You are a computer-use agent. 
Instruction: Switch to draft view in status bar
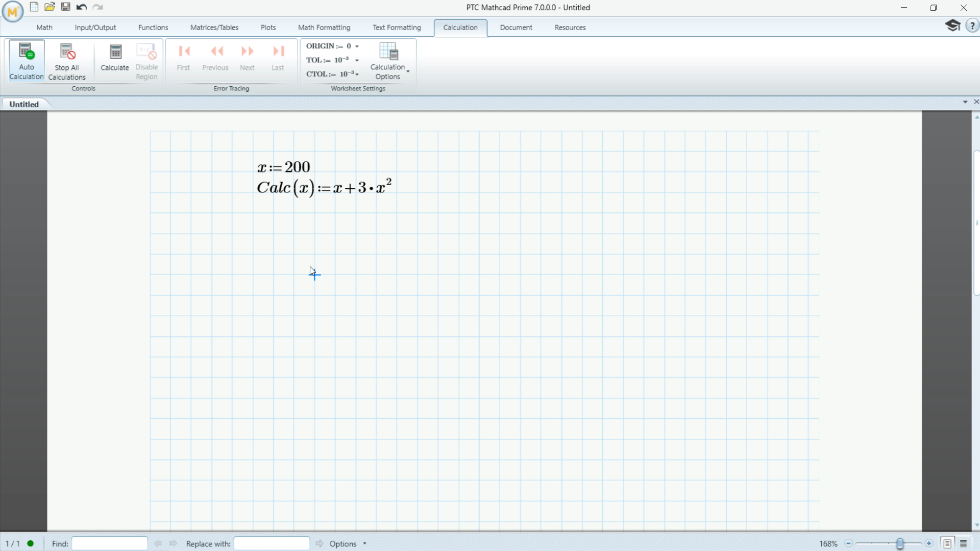[964, 544]
